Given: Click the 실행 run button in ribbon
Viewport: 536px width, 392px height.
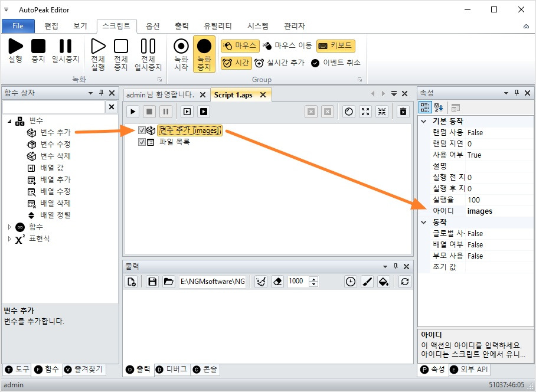Looking at the screenshot, I should pos(15,51).
